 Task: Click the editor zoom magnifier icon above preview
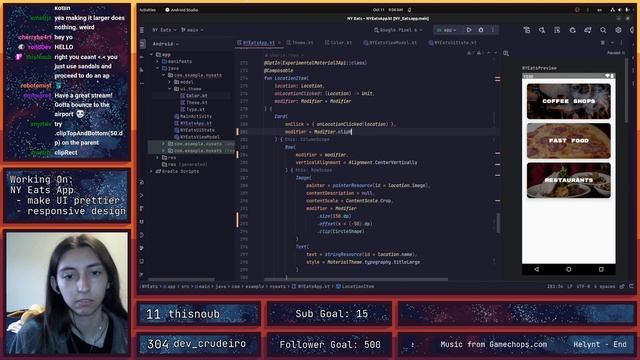pos(506,53)
